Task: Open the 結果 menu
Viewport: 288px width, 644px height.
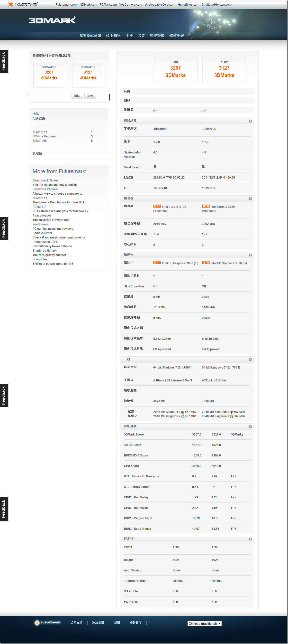Action: pyautogui.click(x=141, y=36)
